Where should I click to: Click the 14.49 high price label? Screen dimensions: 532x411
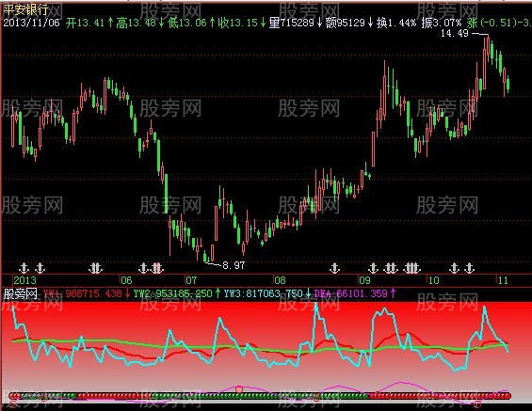(454, 33)
